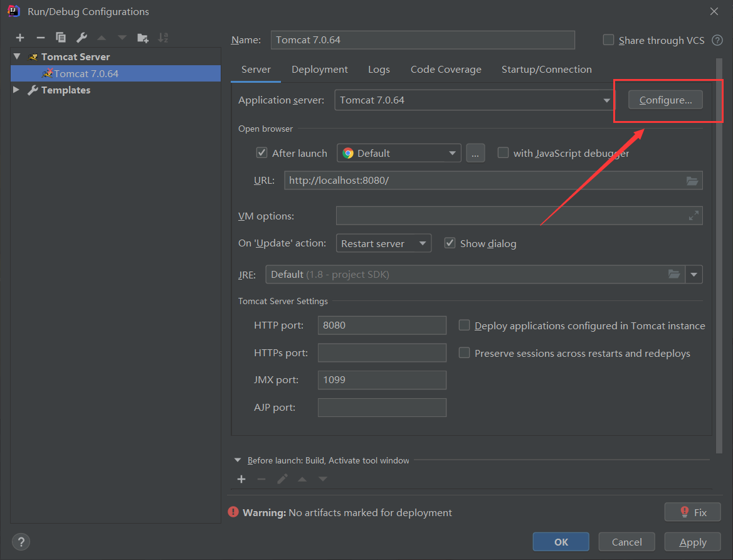Switch to the Startup/Connection tab
The height and width of the screenshot is (560, 733).
pyautogui.click(x=547, y=70)
